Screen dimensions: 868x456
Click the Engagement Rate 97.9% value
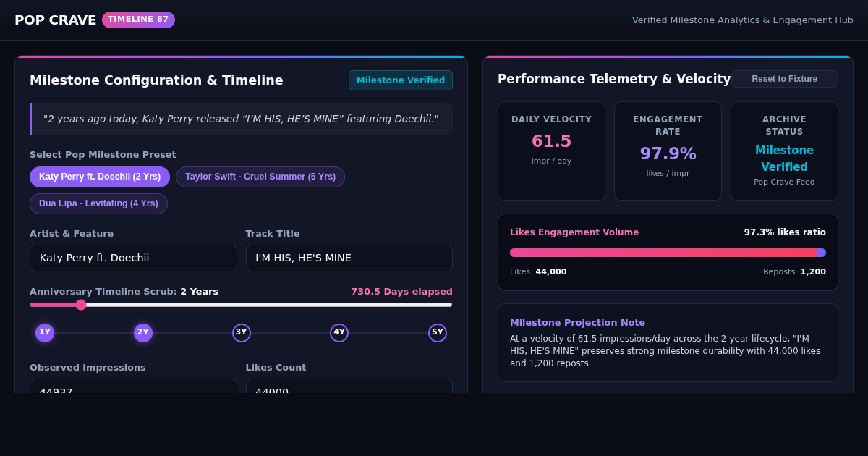668,153
